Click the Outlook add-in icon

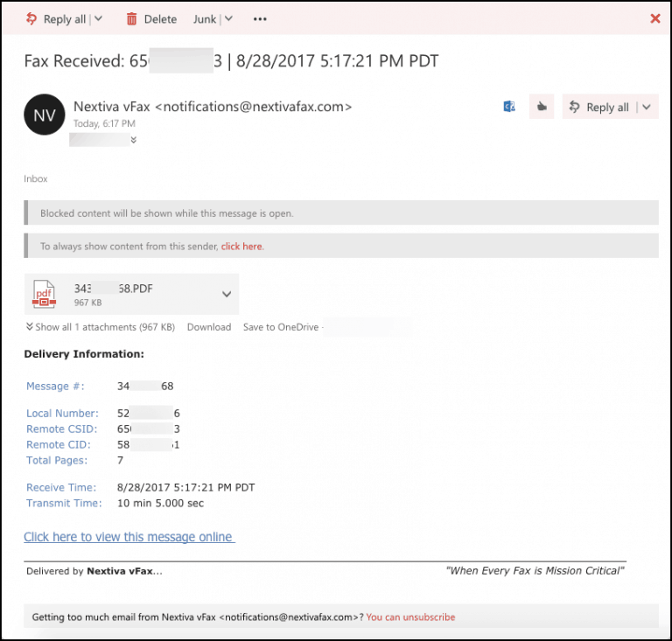510,107
